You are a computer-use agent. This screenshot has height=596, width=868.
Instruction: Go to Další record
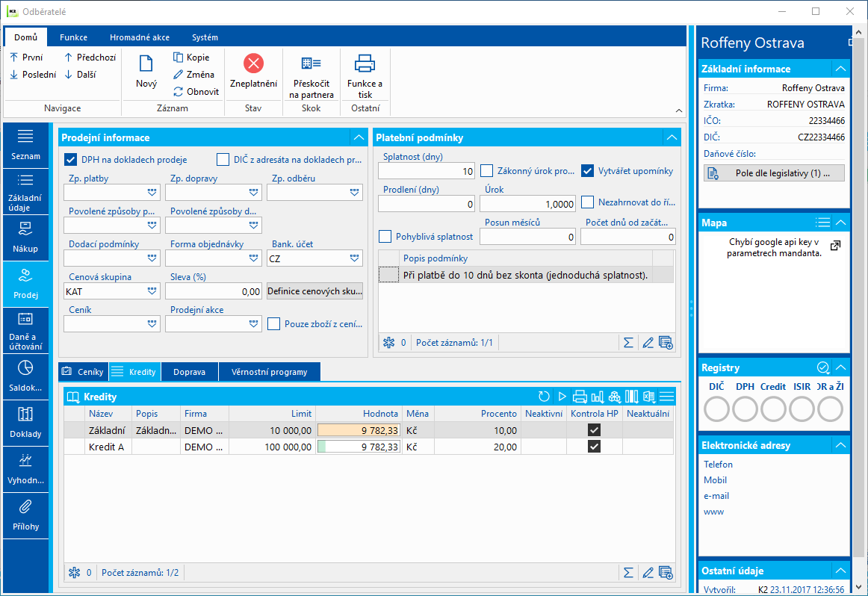tap(80, 74)
